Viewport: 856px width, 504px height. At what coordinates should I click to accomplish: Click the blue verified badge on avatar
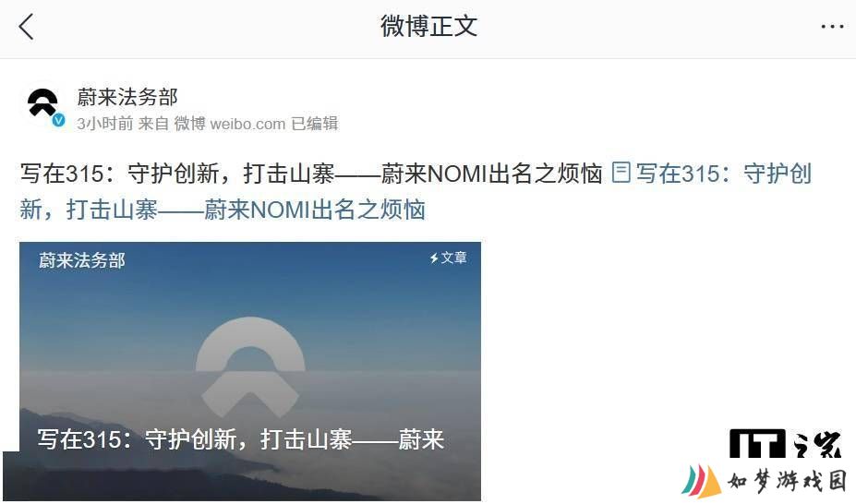click(58, 120)
